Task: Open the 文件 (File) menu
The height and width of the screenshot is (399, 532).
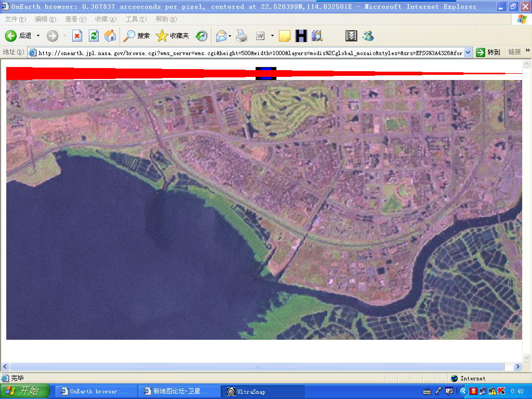Action: 15,19
